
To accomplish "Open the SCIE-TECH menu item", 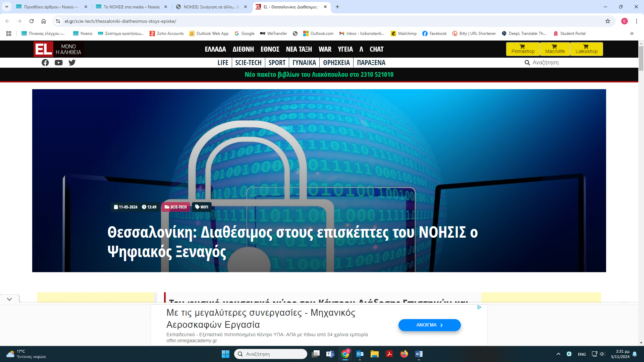I will pyautogui.click(x=248, y=63).
